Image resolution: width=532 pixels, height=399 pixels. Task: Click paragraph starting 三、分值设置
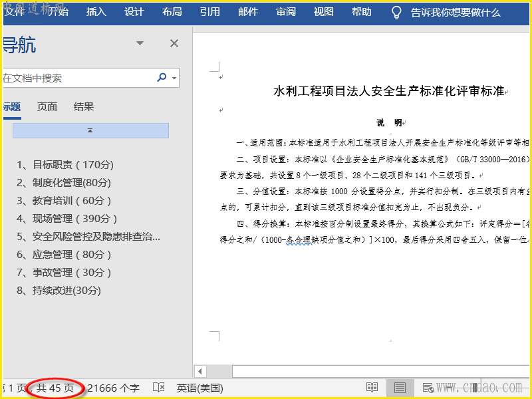[374, 199]
